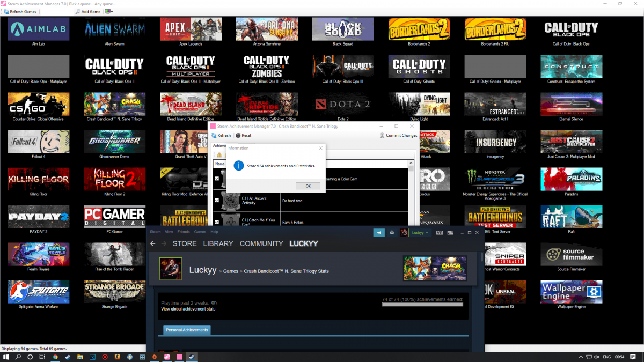
Task: Expand the system tray hidden icons chevron
Action: point(582,357)
